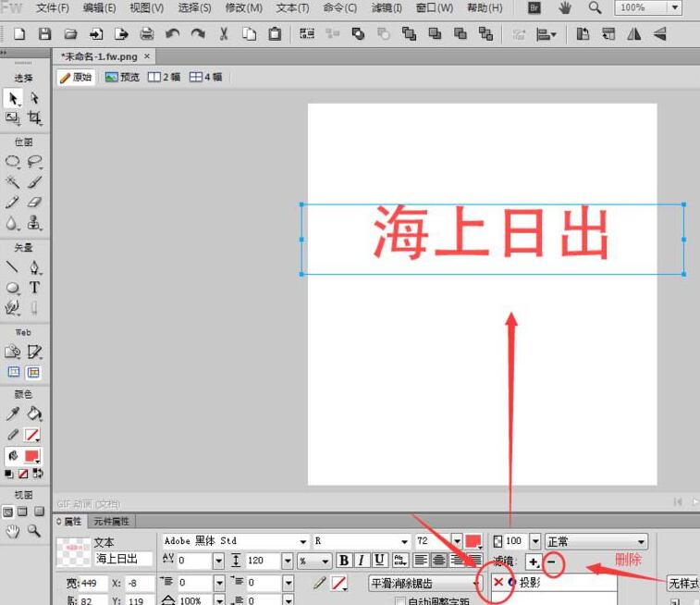
Task: Click the text name field 海上日出
Action: tap(123, 559)
